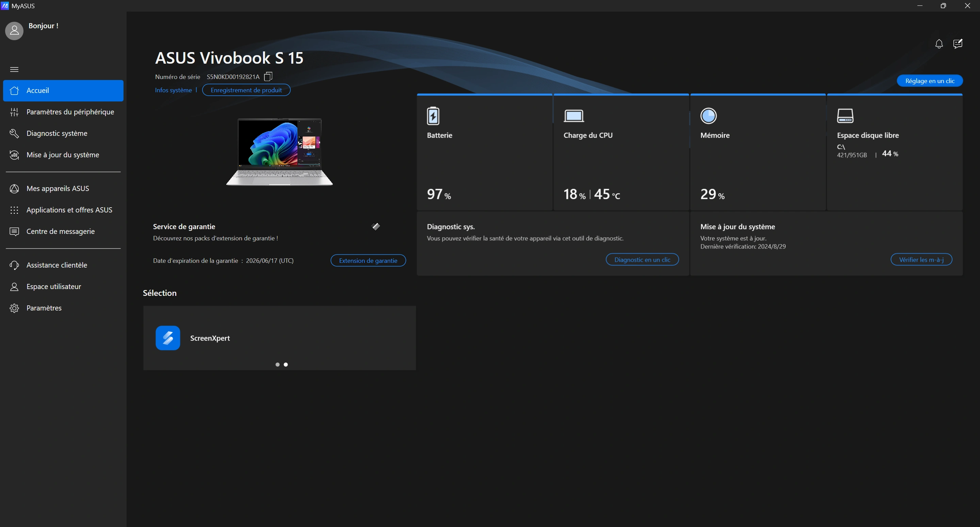Image resolution: width=980 pixels, height=527 pixels.
Task: Select the second carousel dot
Action: coord(286,365)
